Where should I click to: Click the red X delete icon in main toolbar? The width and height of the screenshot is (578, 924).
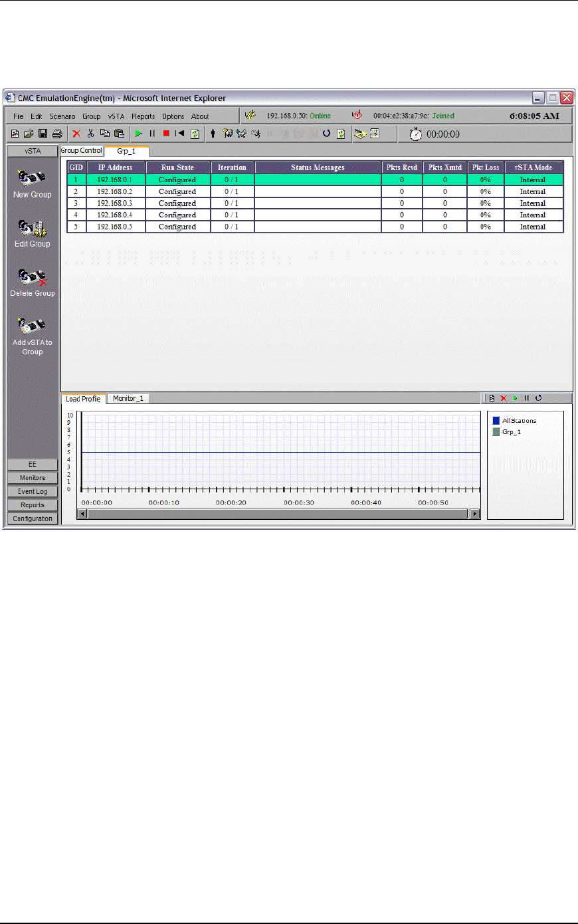tap(76, 134)
